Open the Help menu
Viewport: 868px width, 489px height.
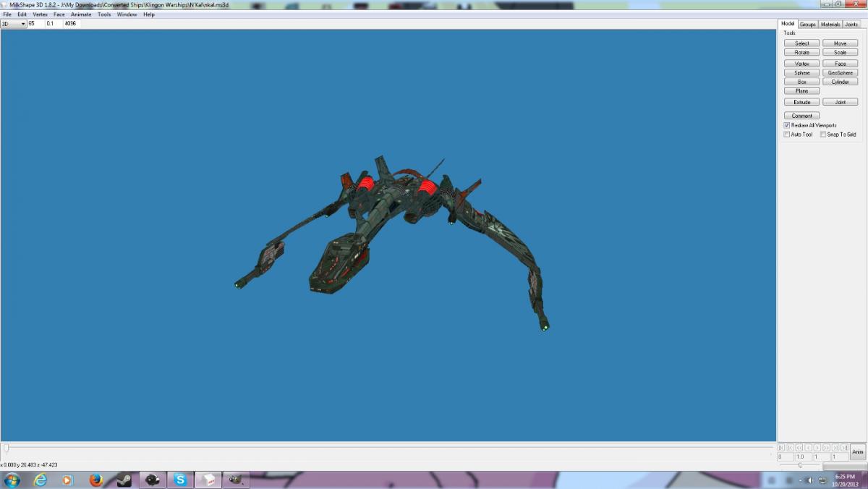(x=149, y=14)
